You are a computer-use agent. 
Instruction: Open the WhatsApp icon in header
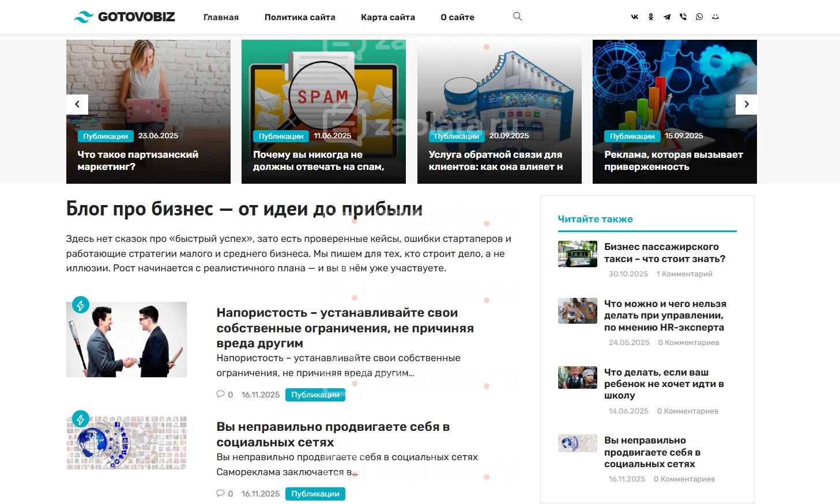pyautogui.click(x=699, y=17)
